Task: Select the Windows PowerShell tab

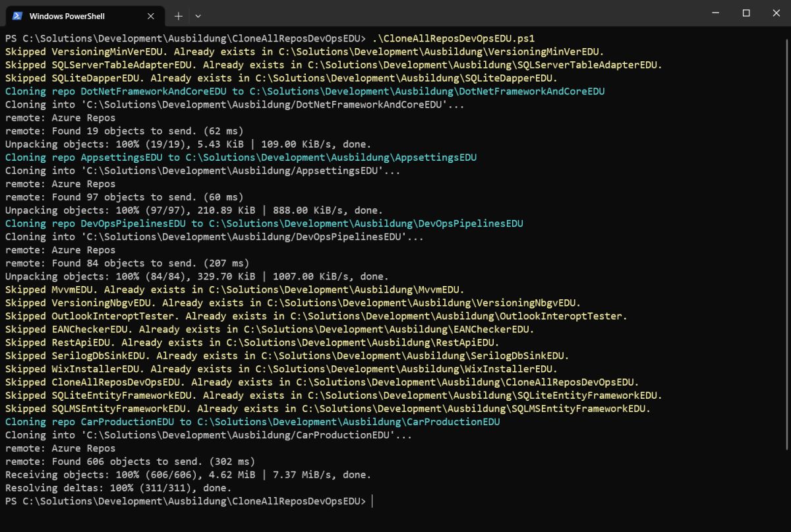Action: click(84, 16)
